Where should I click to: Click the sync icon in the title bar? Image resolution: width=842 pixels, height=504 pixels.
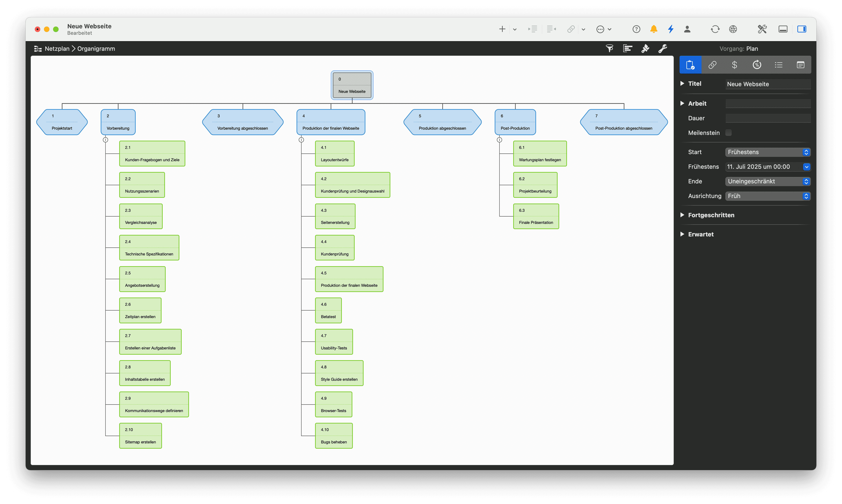[x=715, y=29]
